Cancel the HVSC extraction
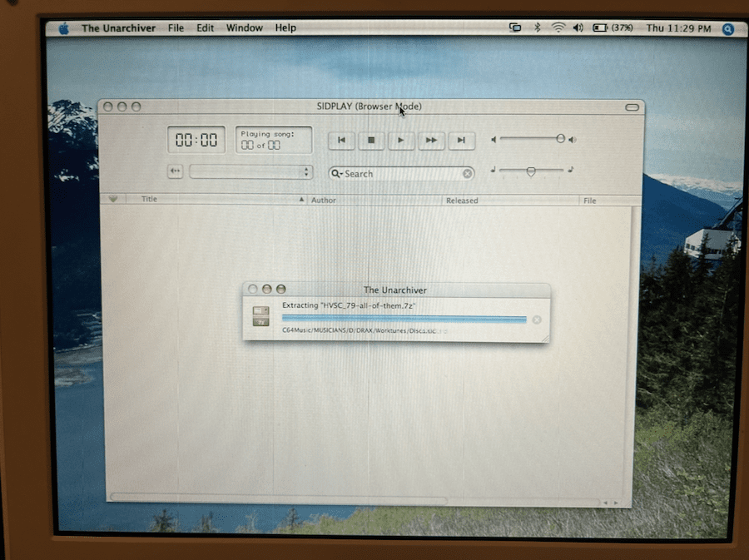This screenshot has height=560, width=749. click(537, 320)
